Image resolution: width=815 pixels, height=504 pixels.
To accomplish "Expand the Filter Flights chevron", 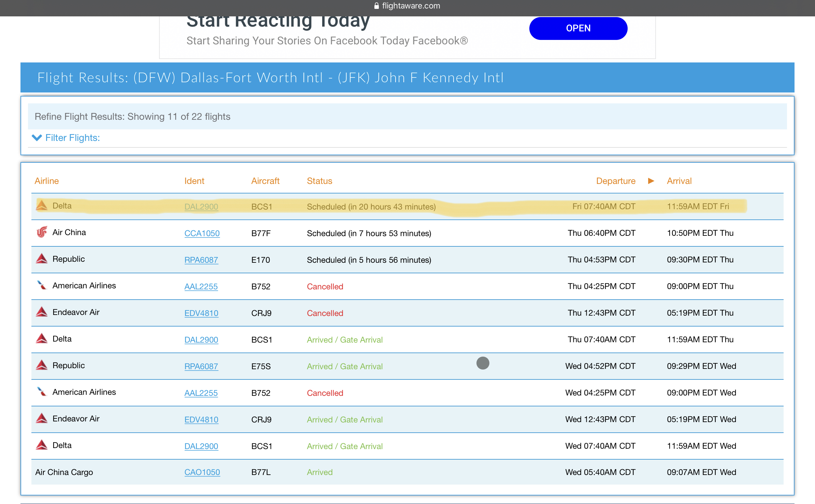I will pyautogui.click(x=37, y=138).
